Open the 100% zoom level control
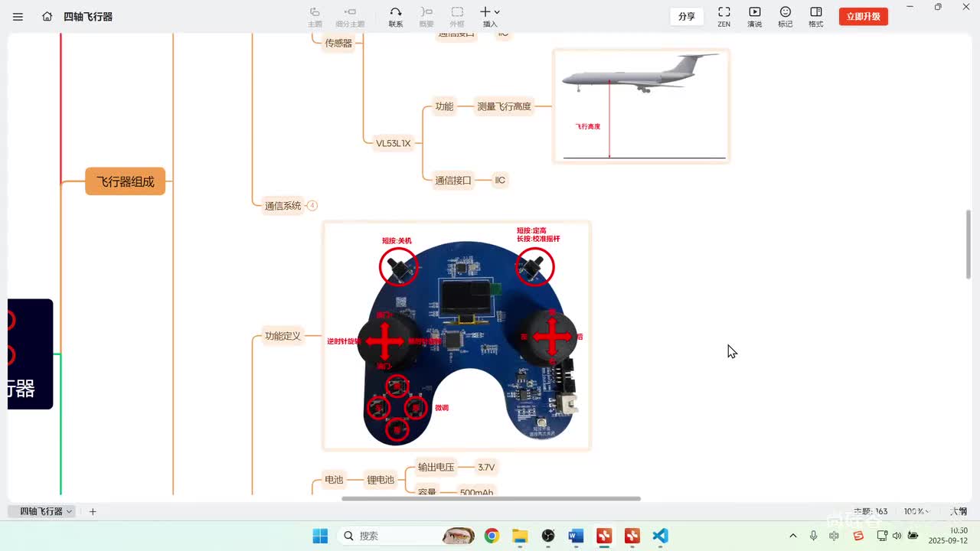 click(x=916, y=511)
